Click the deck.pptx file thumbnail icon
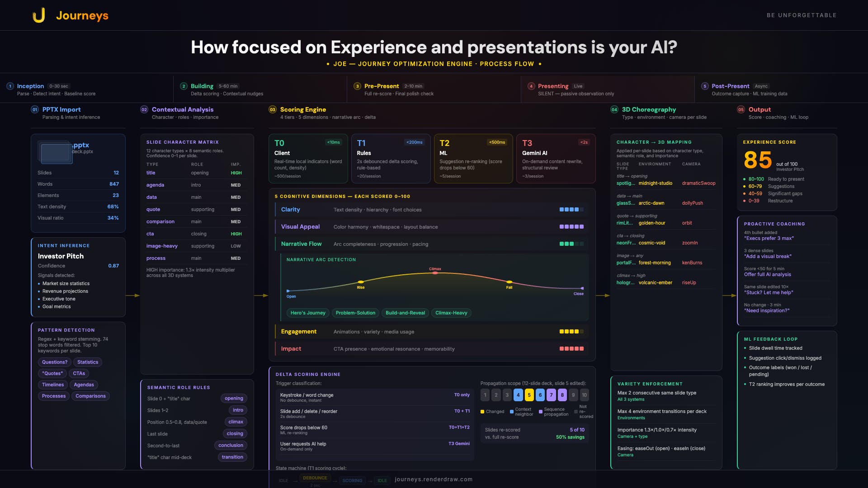The image size is (868, 488). [x=55, y=153]
